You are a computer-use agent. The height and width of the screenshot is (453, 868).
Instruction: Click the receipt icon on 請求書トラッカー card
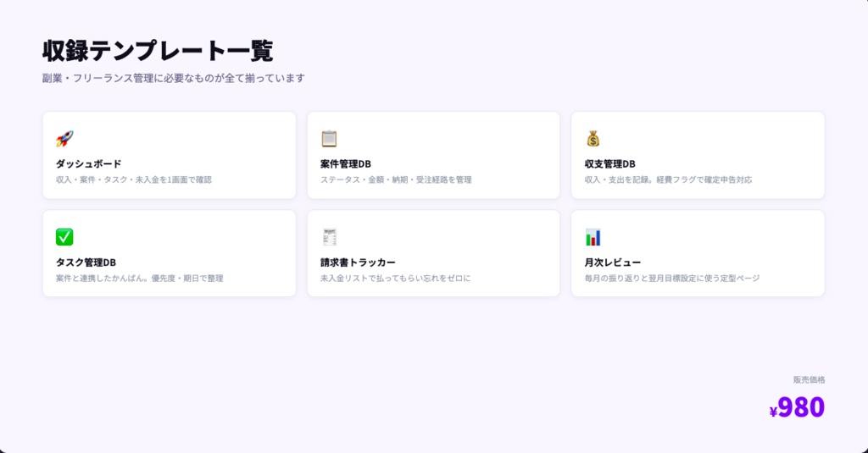[329, 237]
